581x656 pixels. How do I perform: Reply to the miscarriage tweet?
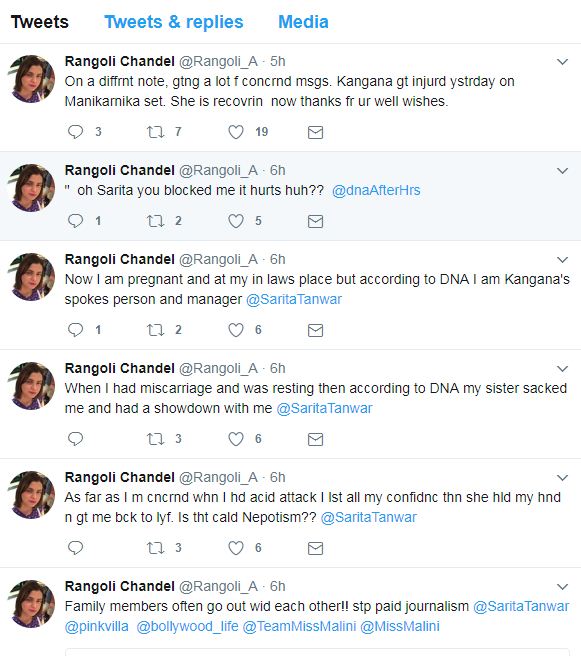tap(76, 439)
